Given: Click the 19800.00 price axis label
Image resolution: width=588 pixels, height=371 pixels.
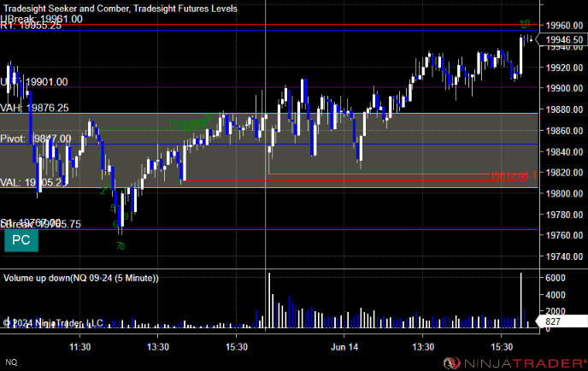Looking at the screenshot, I should point(564,193).
